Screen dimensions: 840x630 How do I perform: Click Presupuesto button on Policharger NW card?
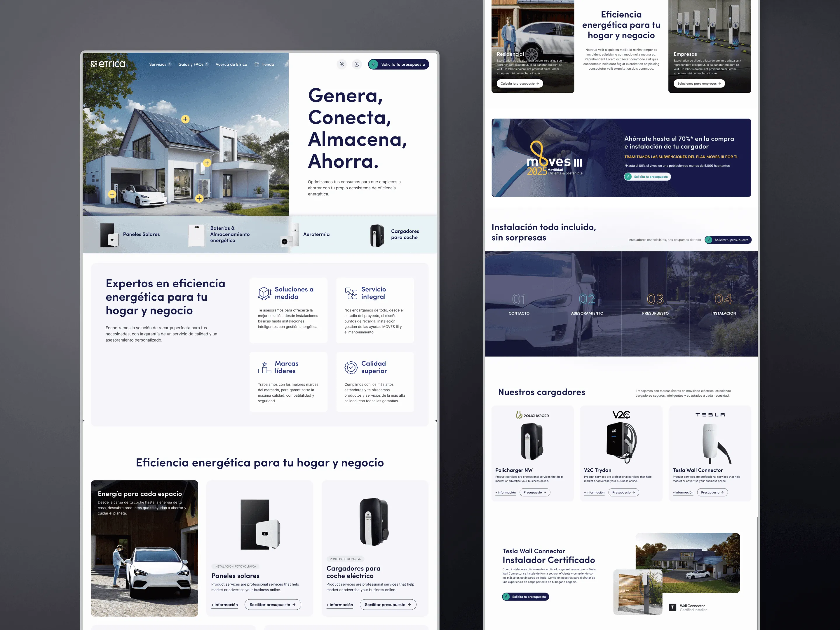coord(535,492)
